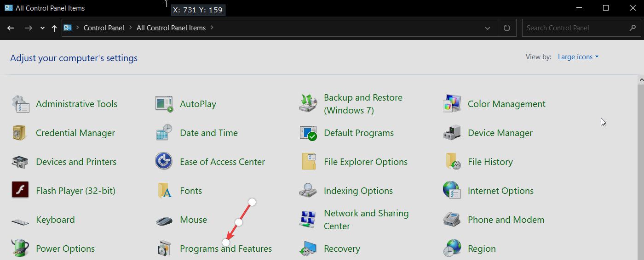Open the Power Options link
644x260 pixels.
(x=65, y=249)
